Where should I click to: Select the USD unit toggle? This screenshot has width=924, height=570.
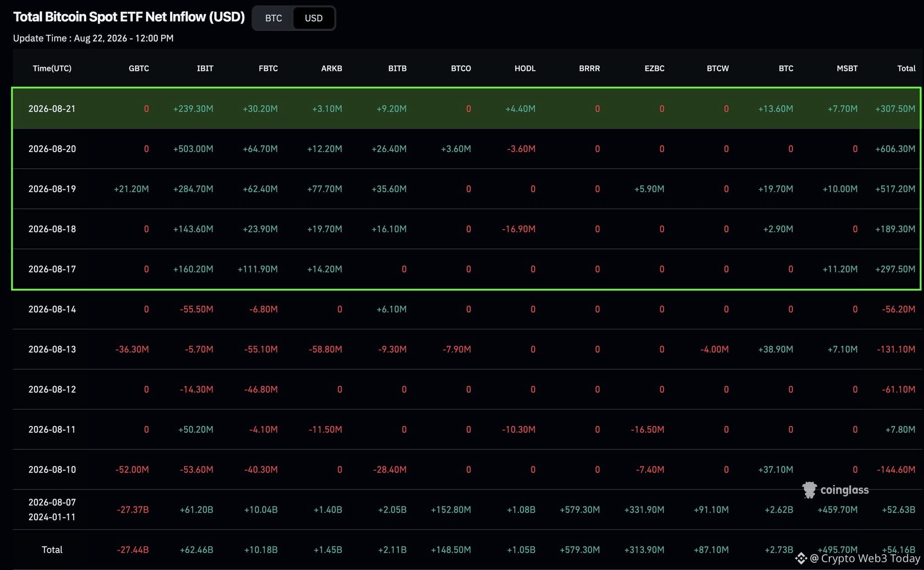click(x=314, y=18)
